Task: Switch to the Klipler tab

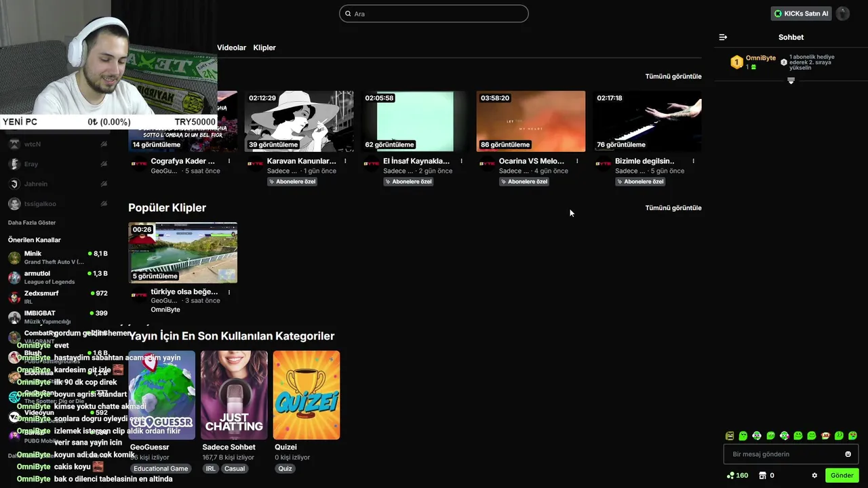Action: [x=264, y=47]
